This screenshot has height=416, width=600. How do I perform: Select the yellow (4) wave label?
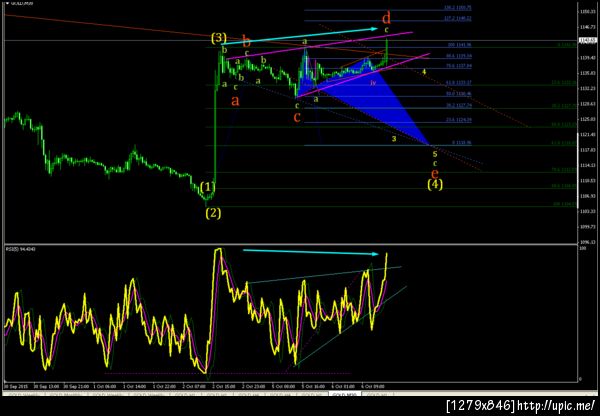(x=435, y=184)
